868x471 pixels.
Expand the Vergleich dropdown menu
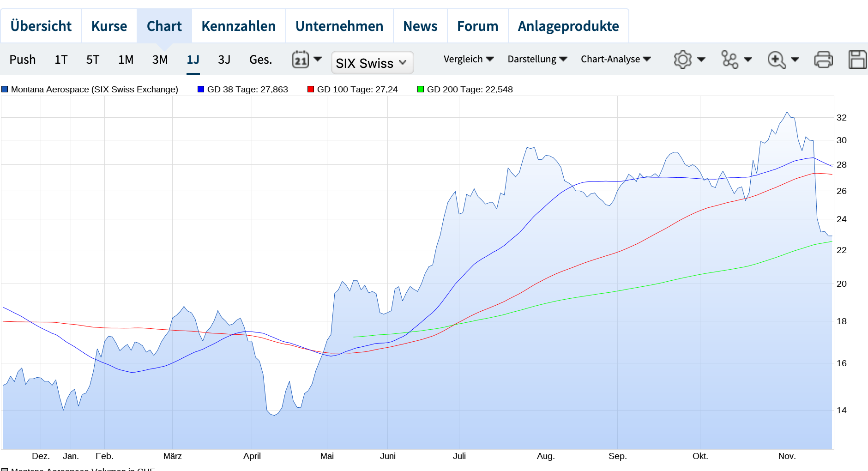tap(469, 59)
